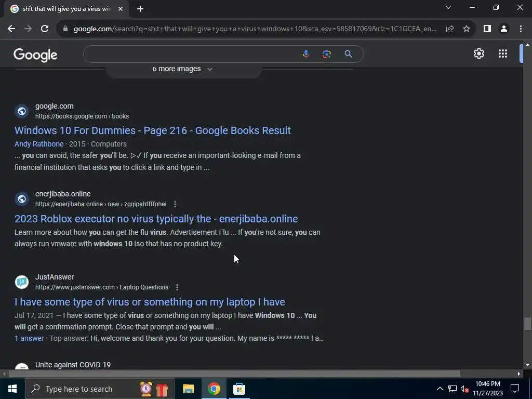Click the horizontal scrollbar right arrow

(x=519, y=374)
